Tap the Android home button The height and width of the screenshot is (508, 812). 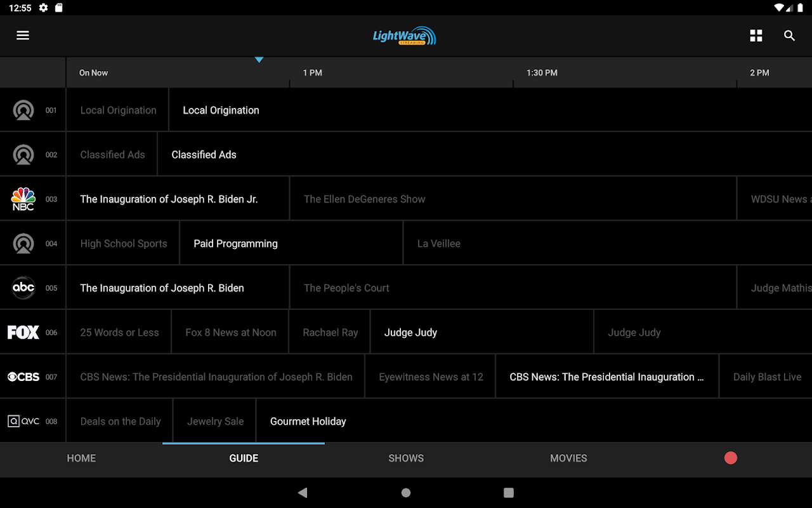point(406,493)
